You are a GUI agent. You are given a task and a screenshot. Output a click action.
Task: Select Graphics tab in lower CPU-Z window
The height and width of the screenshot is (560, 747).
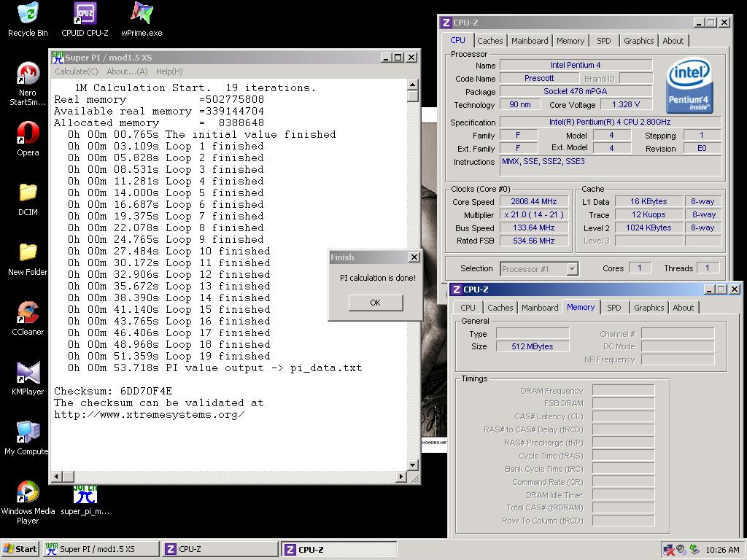coord(649,308)
